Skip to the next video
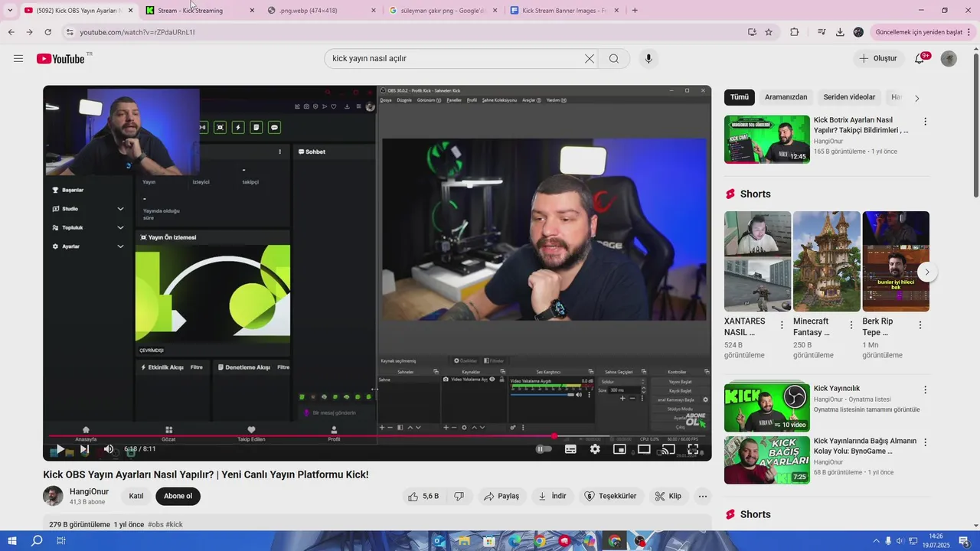The width and height of the screenshot is (980, 551). click(84, 449)
